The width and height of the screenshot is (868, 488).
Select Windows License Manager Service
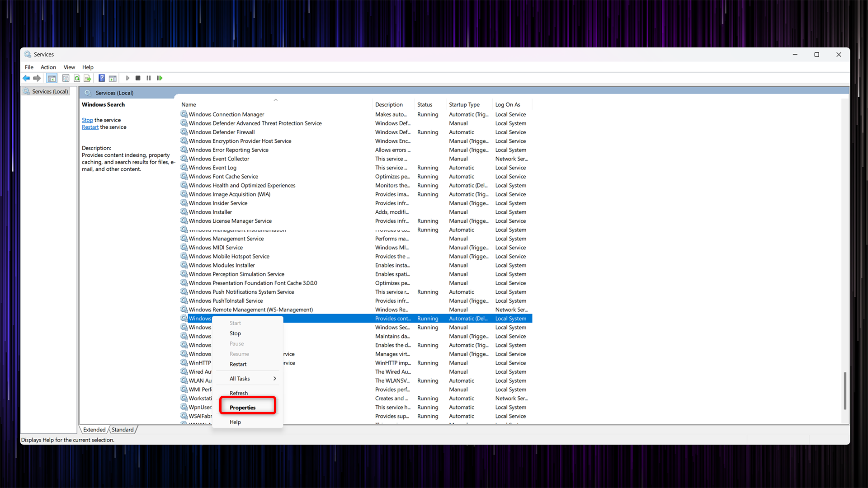(356, 221)
